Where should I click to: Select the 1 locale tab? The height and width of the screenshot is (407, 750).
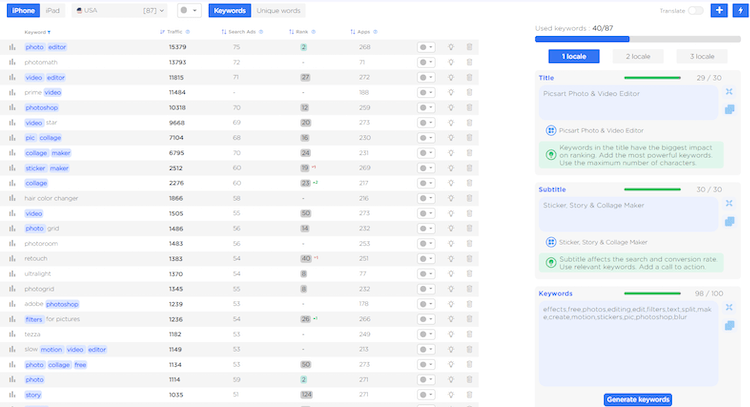(574, 56)
